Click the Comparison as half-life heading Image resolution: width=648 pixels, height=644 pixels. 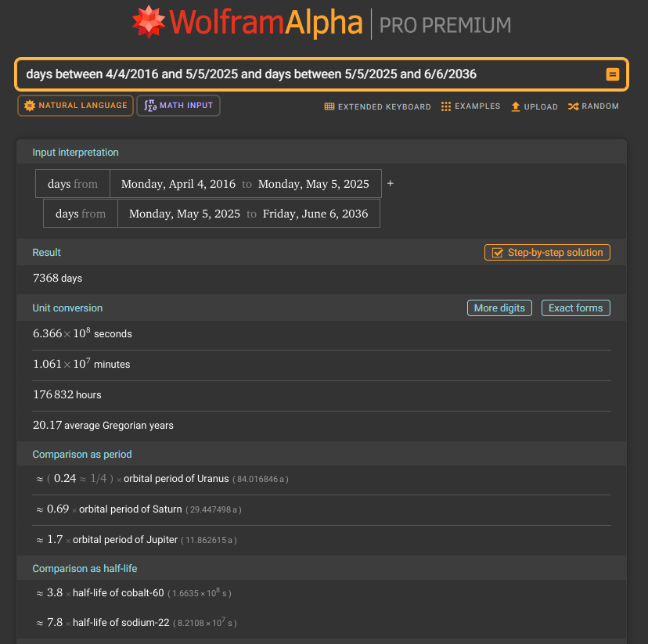click(x=85, y=569)
